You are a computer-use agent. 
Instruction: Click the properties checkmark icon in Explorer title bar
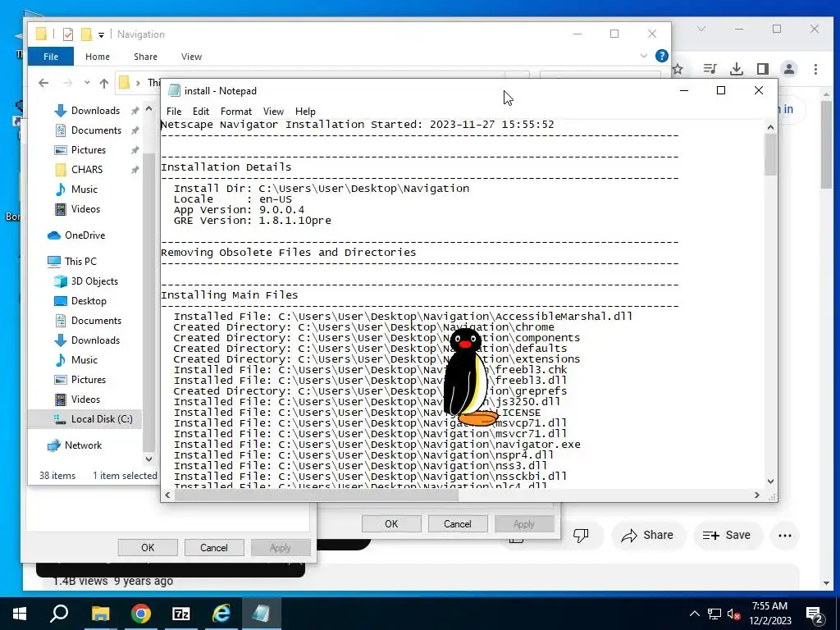[x=68, y=34]
